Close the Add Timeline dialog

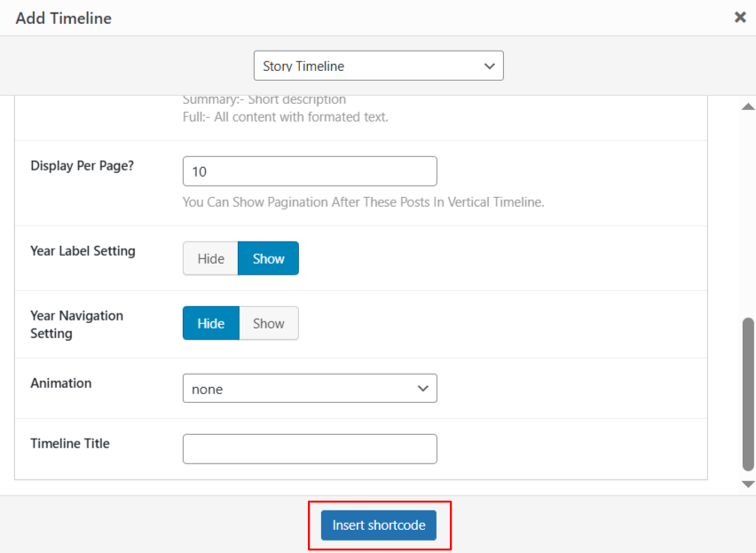(x=740, y=17)
